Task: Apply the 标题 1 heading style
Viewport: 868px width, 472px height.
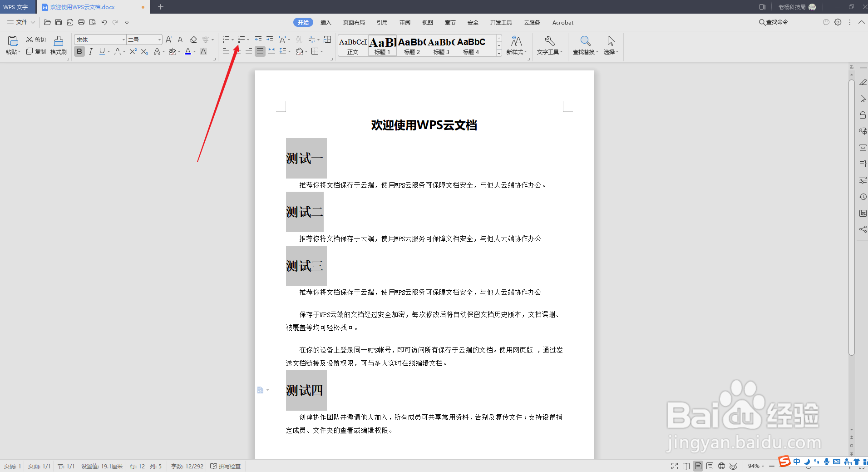Action: (x=382, y=45)
